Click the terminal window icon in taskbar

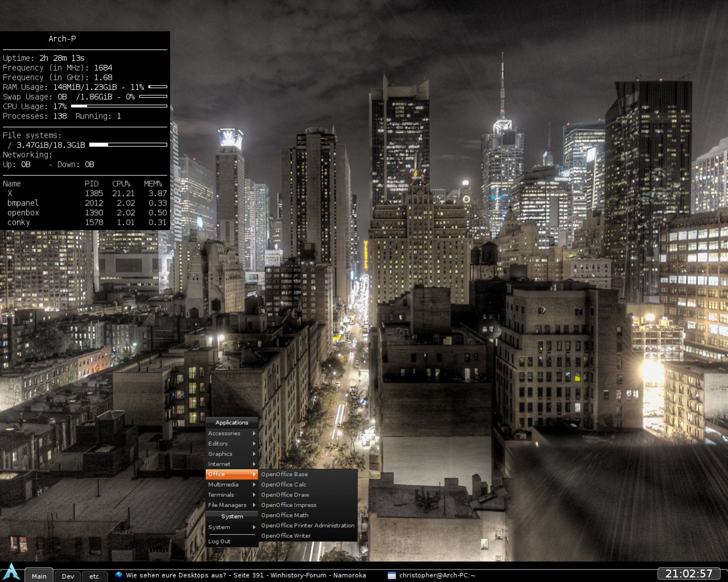pos(391,575)
